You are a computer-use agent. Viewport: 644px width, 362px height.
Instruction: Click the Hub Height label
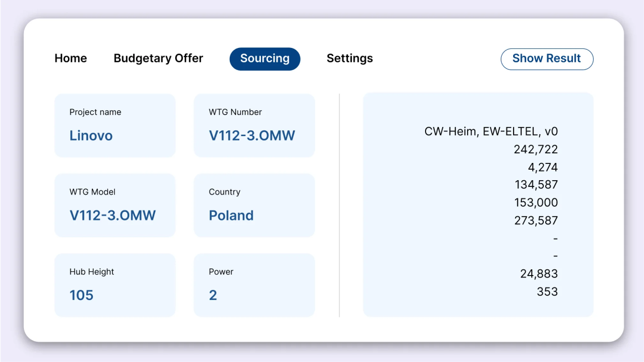coord(92,272)
